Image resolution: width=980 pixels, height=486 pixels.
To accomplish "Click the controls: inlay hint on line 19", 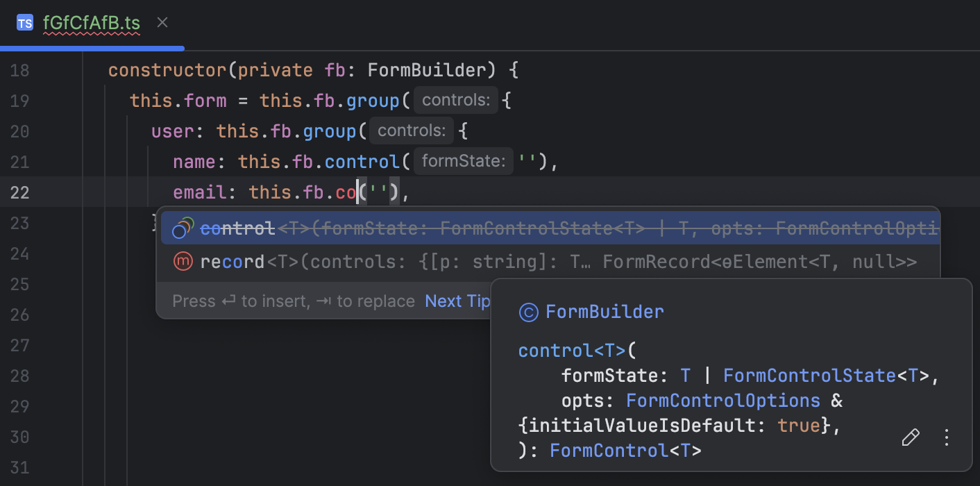I will tap(455, 99).
